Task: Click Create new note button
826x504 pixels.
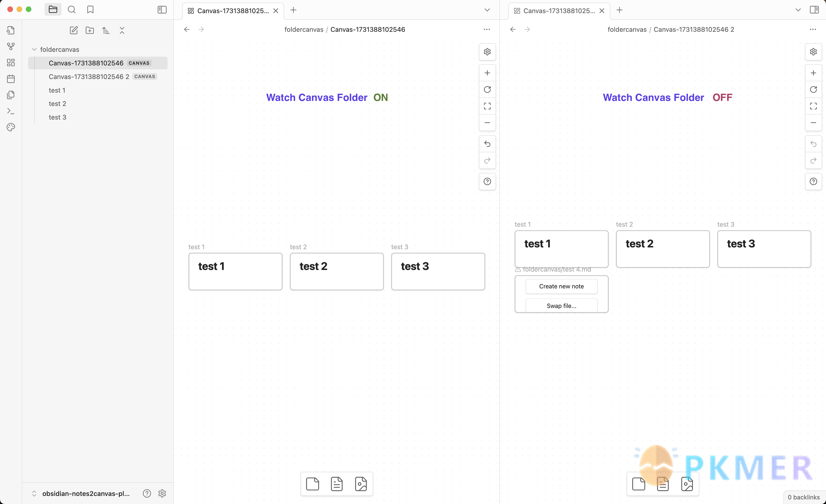Action: (562, 286)
